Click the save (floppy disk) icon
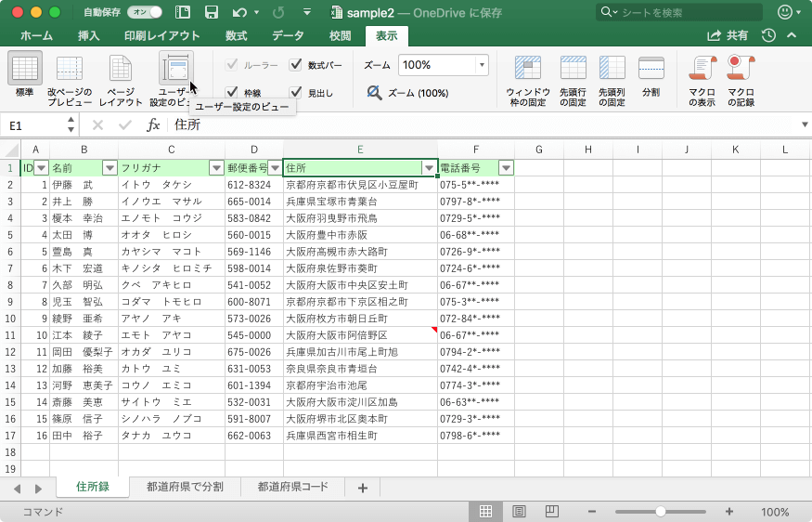This screenshot has width=812, height=522. pos(211,12)
